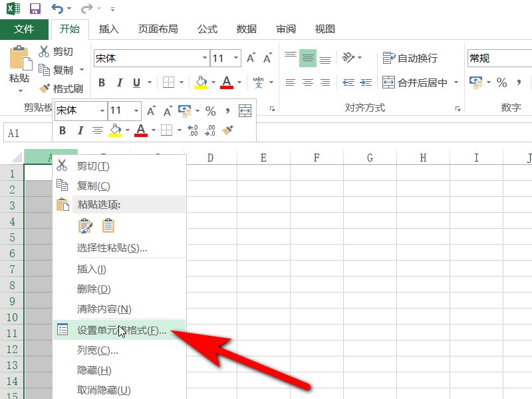532x399 pixels.
Task: Select the Cut (剪切) scissors icon
Action: [x=45, y=51]
